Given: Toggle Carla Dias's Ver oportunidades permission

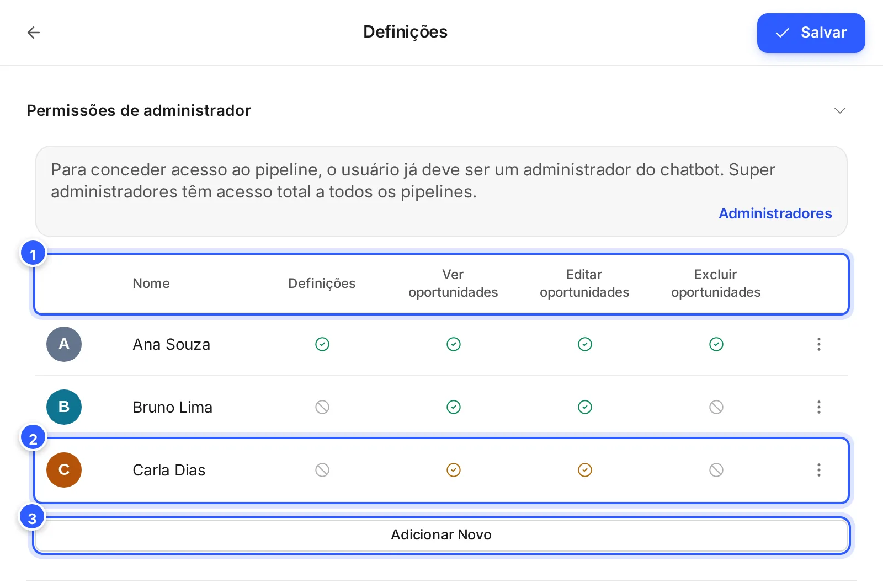Looking at the screenshot, I should click(x=454, y=470).
